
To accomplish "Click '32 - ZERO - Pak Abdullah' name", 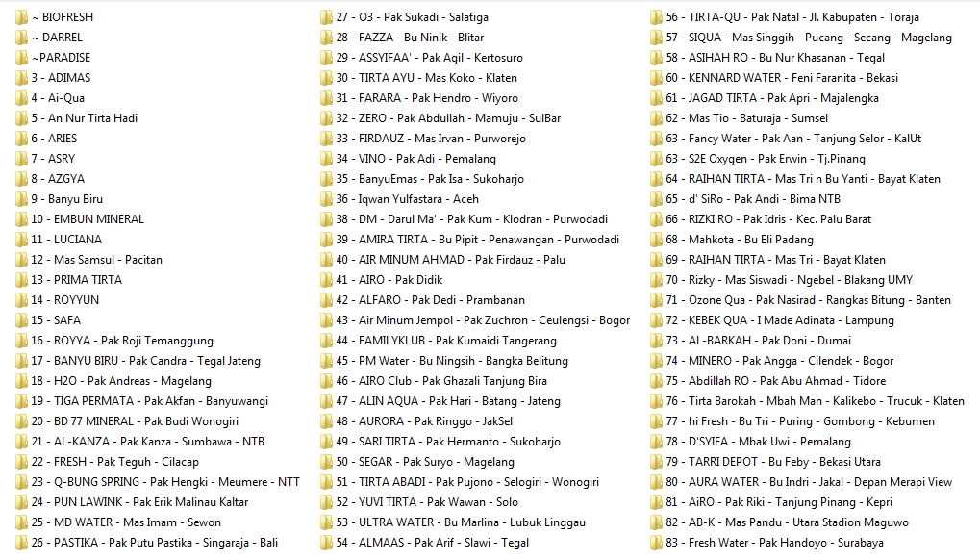I will [x=449, y=118].
